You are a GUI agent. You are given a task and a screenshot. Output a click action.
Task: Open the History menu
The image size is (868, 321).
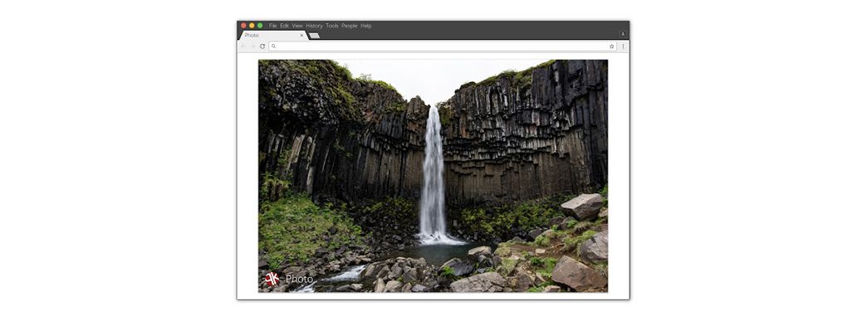coord(314,26)
